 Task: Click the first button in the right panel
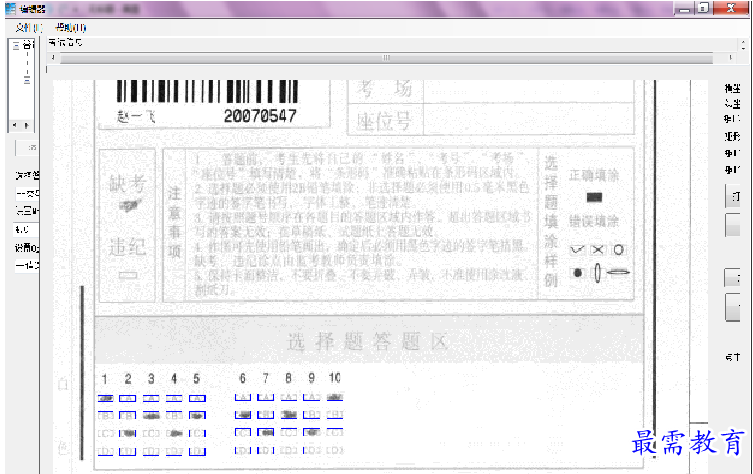[x=733, y=196]
